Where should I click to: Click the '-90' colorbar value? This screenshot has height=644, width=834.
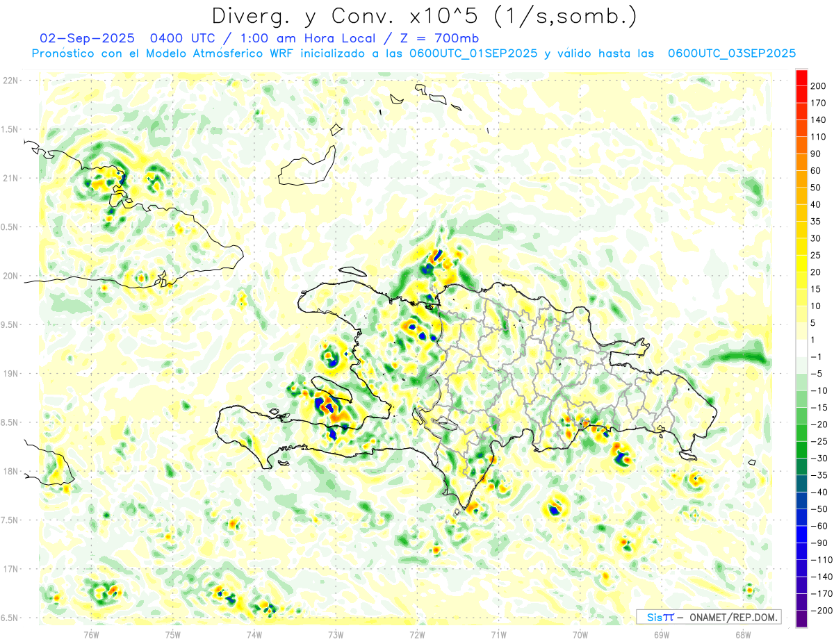819,543
